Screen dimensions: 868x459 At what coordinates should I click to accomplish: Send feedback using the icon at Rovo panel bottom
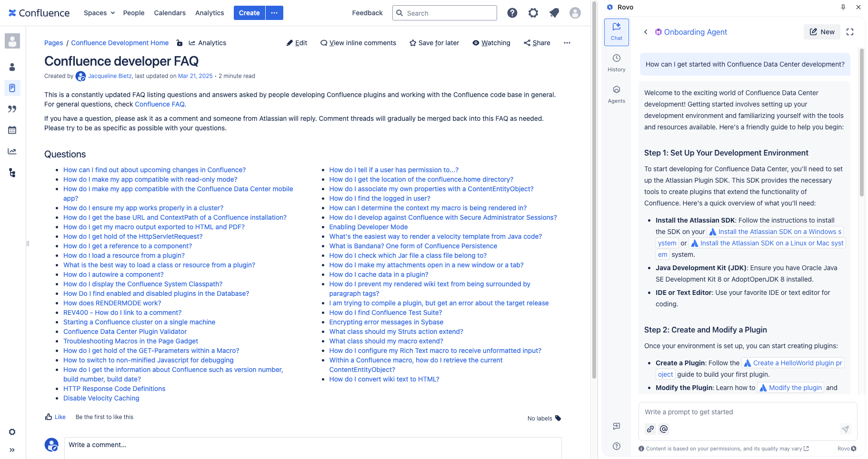click(x=616, y=426)
